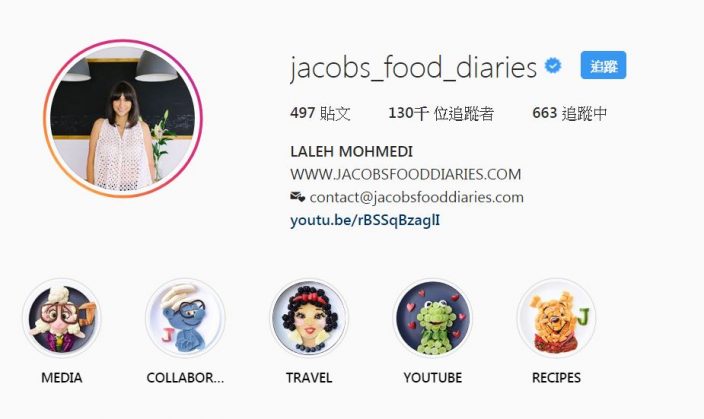Open the YOUTUBE highlight with frog image

pos(432,318)
